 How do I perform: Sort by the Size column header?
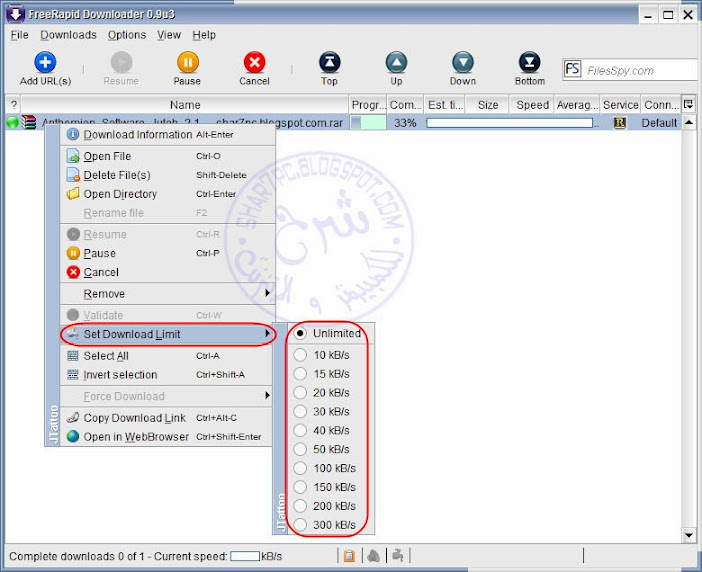point(488,105)
